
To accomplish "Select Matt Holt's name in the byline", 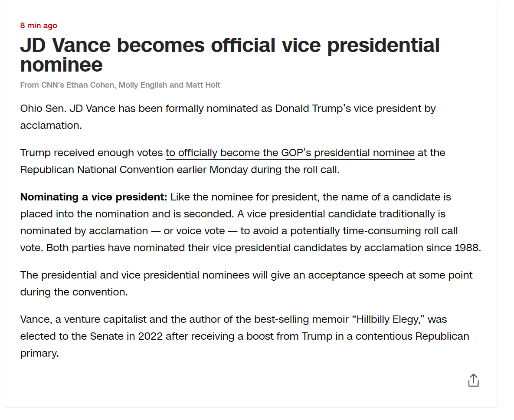I will click(x=203, y=85).
